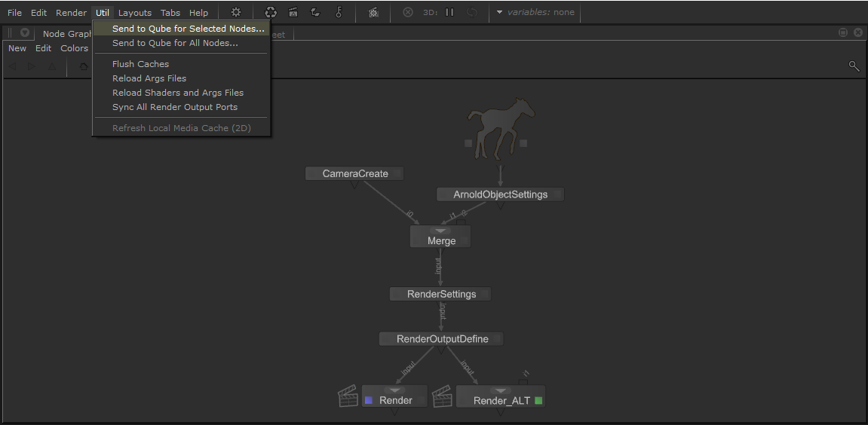Click the circled X cancel icon
This screenshot has height=425, width=868.
(x=407, y=12)
